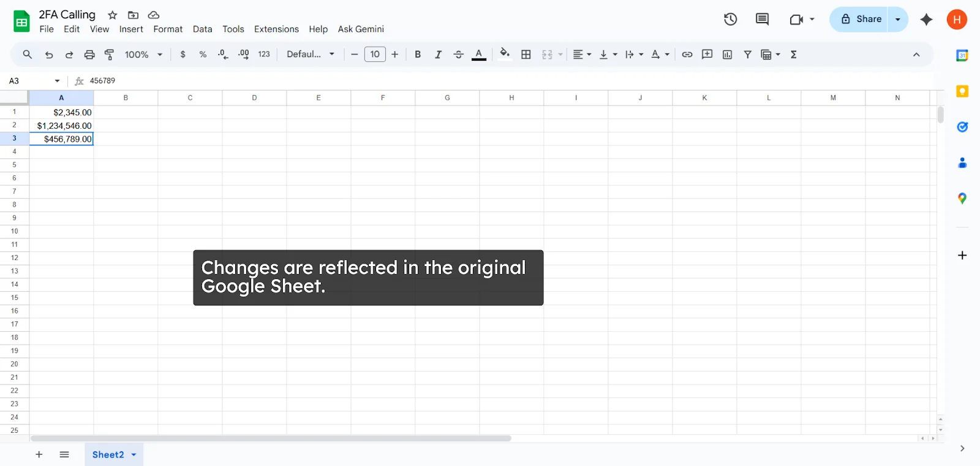The image size is (980, 466).
Task: Click the Share button
Action: pyautogui.click(x=860, y=19)
